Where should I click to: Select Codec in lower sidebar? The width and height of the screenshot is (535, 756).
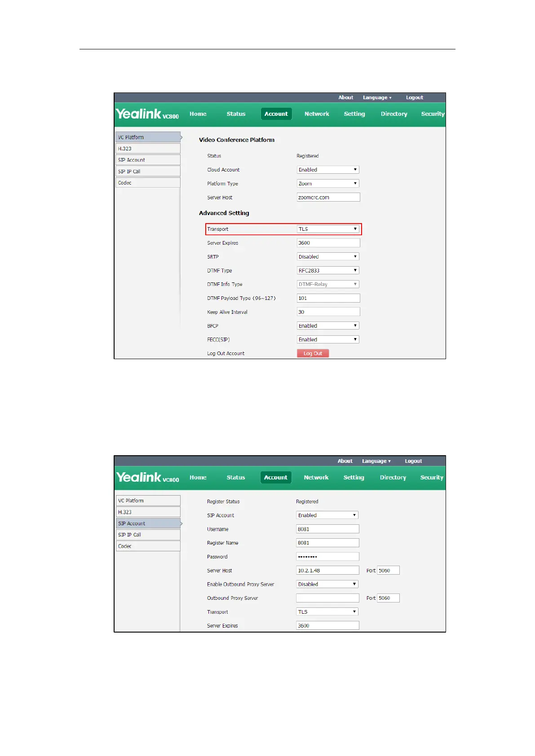148,546
